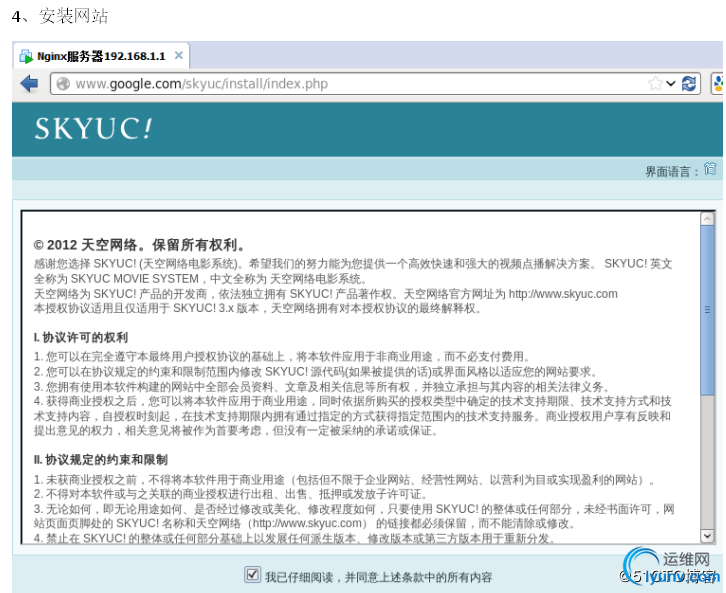Click the clause 2. 不得对本软件或与之关联的商业授权
The image size is (726, 593).
click(231, 494)
